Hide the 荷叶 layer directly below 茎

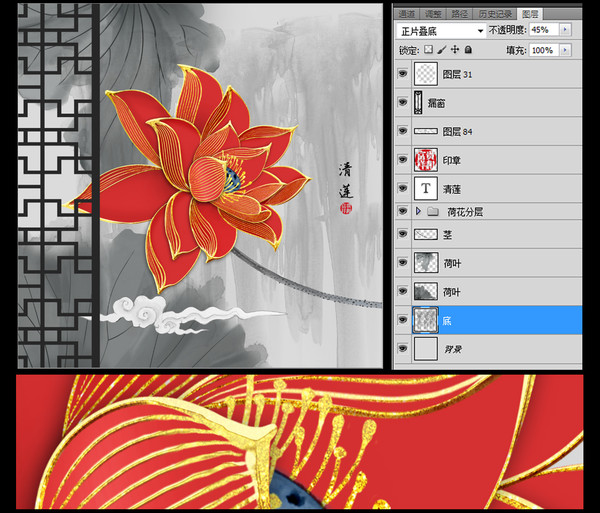403,262
